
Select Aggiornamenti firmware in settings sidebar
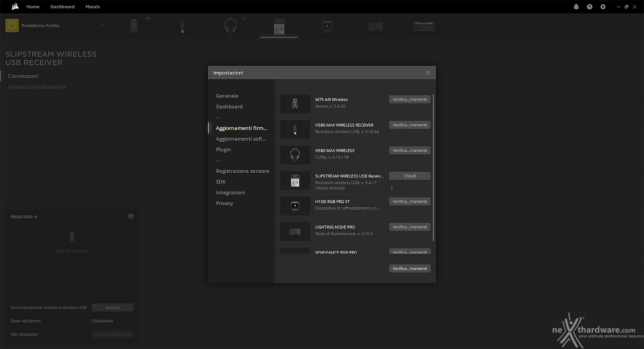point(242,128)
